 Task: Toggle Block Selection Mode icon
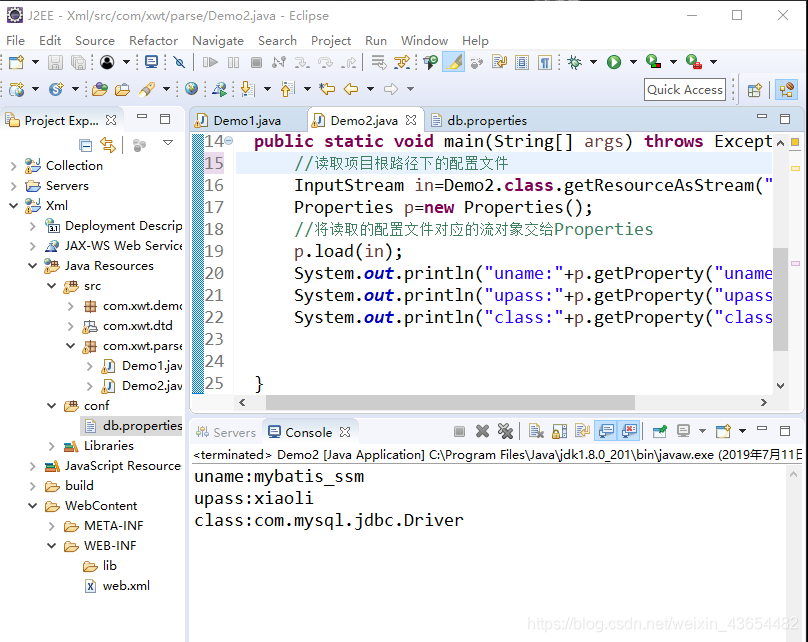coord(521,62)
